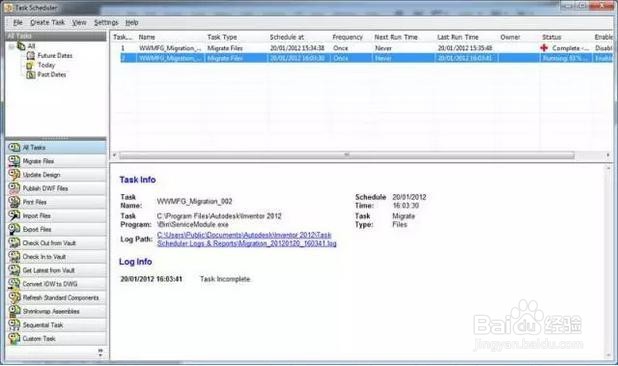Click the Custom Task icon

pos(14,338)
